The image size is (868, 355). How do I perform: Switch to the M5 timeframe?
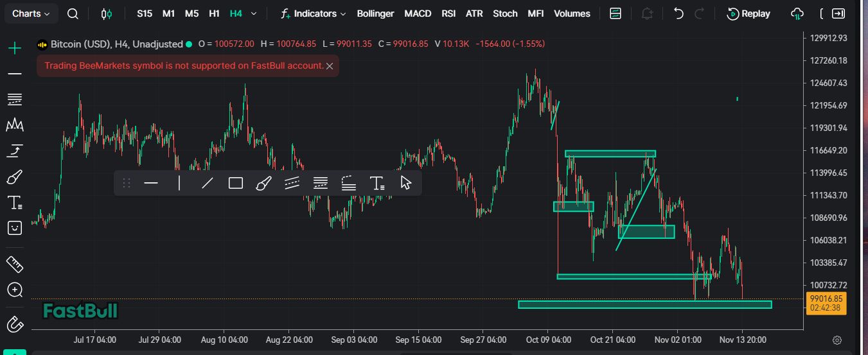click(x=191, y=13)
